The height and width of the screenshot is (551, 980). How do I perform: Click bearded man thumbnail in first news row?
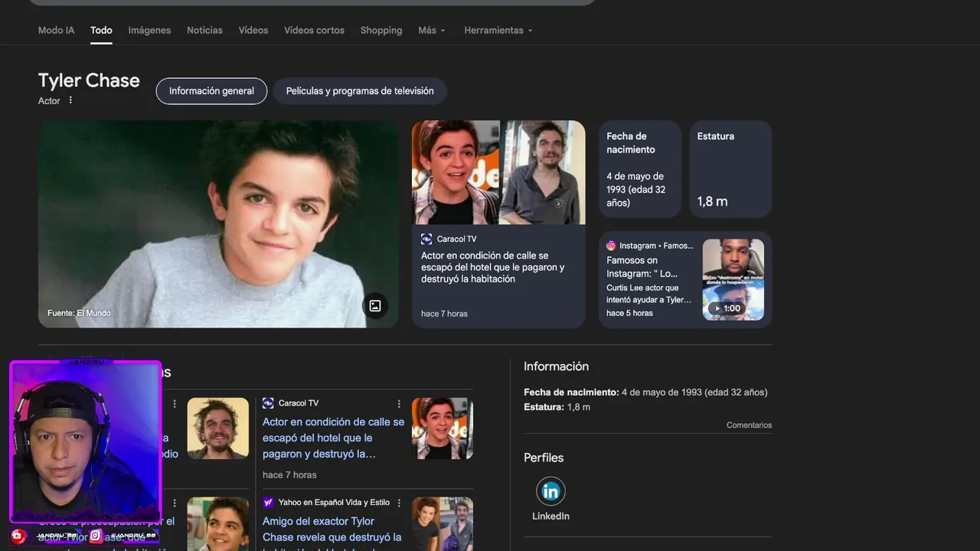(218, 429)
